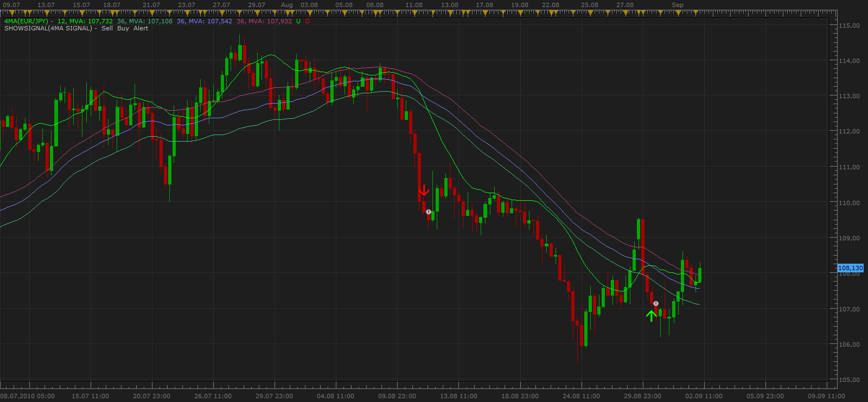Click the current price tag 108,130
The width and height of the screenshot is (868, 402).
850,268
